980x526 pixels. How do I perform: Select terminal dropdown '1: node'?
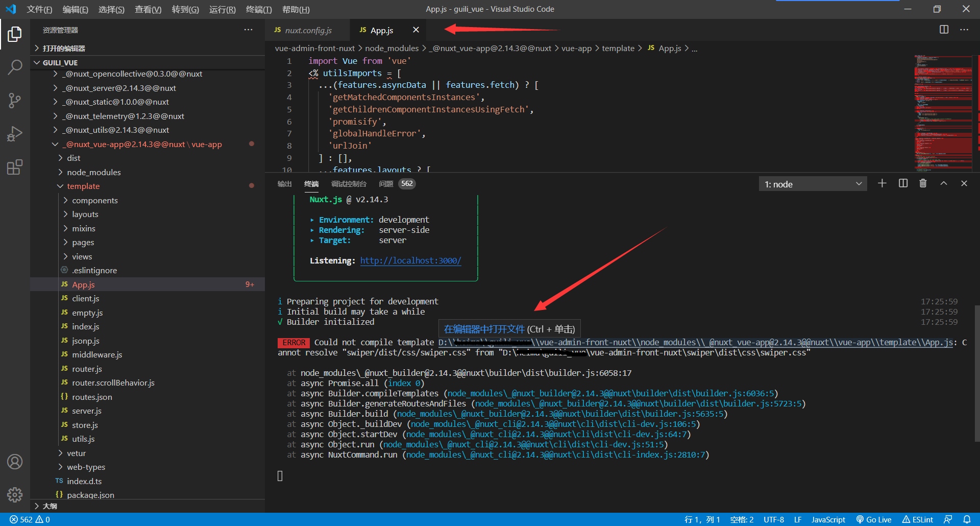click(x=813, y=184)
